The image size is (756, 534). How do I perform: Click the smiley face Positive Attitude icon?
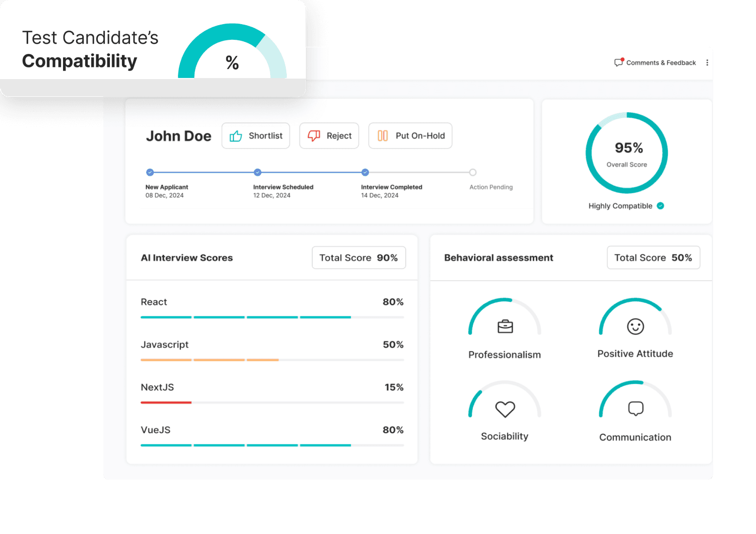pos(635,325)
